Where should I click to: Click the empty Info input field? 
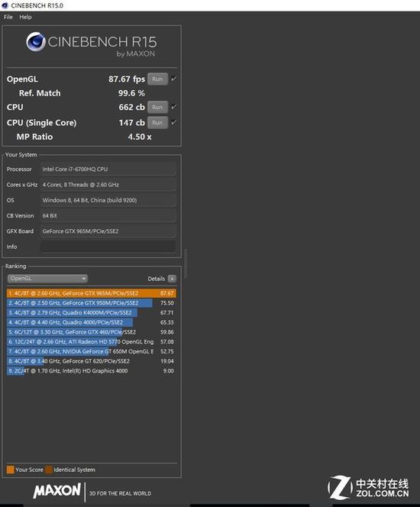(x=108, y=247)
